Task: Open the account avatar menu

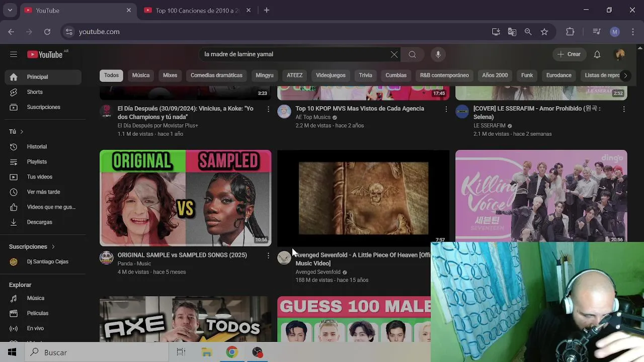Action: [x=620, y=54]
